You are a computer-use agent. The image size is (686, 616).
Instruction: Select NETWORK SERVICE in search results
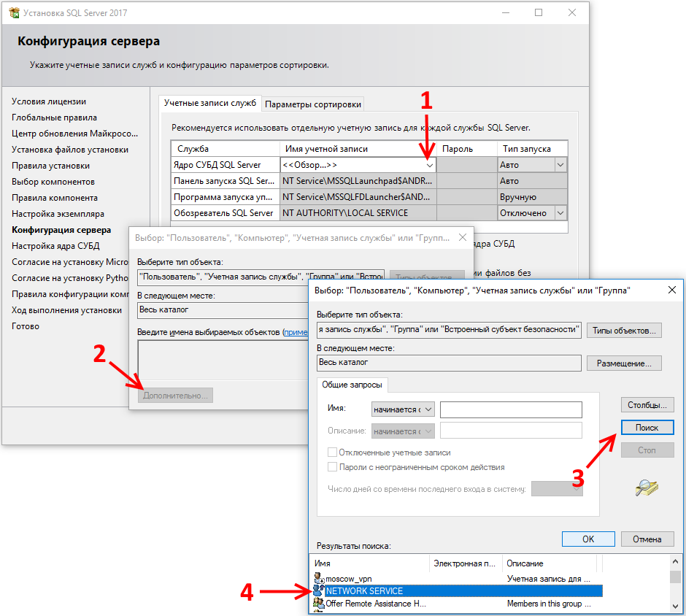pyautogui.click(x=458, y=590)
